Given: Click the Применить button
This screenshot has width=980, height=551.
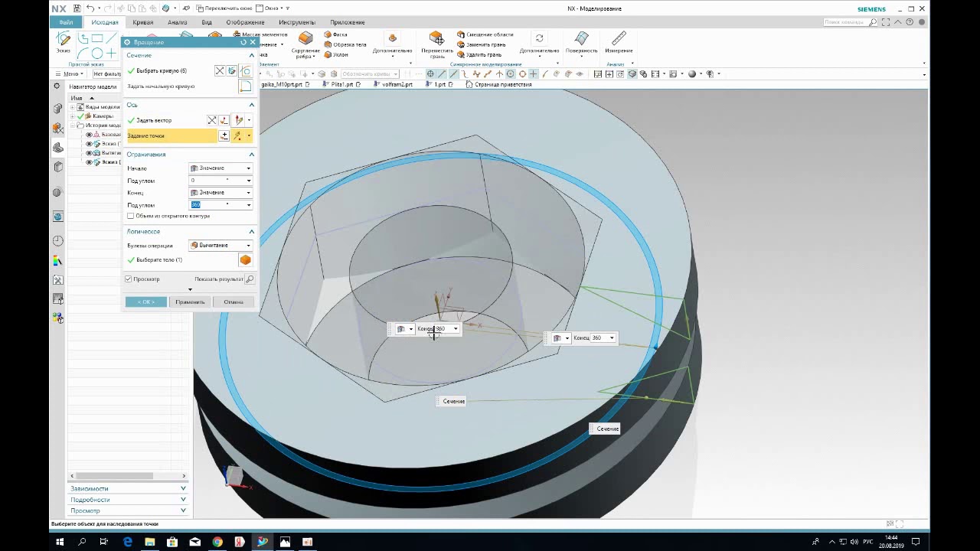Looking at the screenshot, I should (x=190, y=302).
